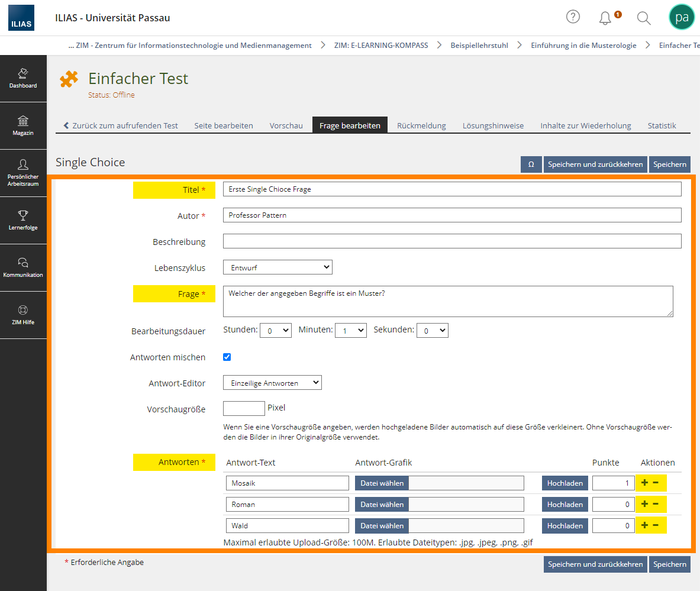
Task: Open the search magnifier icon
Action: click(x=643, y=18)
